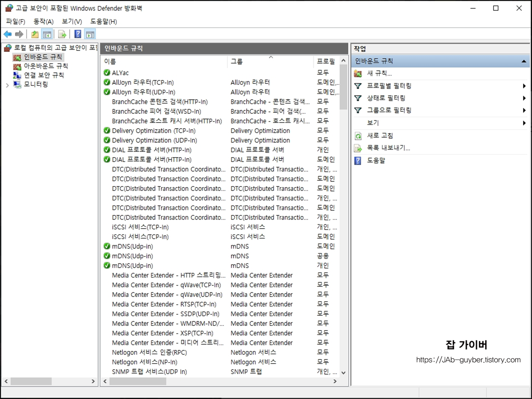This screenshot has height=399, width=532.
Task: Click the Export list toolbar icon
Action: [x=62, y=34]
